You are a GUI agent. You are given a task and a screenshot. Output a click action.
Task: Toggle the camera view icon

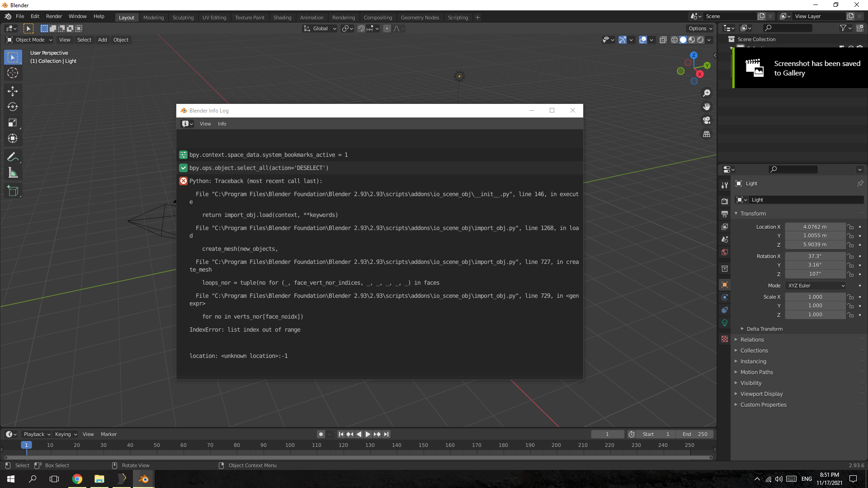pyautogui.click(x=707, y=121)
